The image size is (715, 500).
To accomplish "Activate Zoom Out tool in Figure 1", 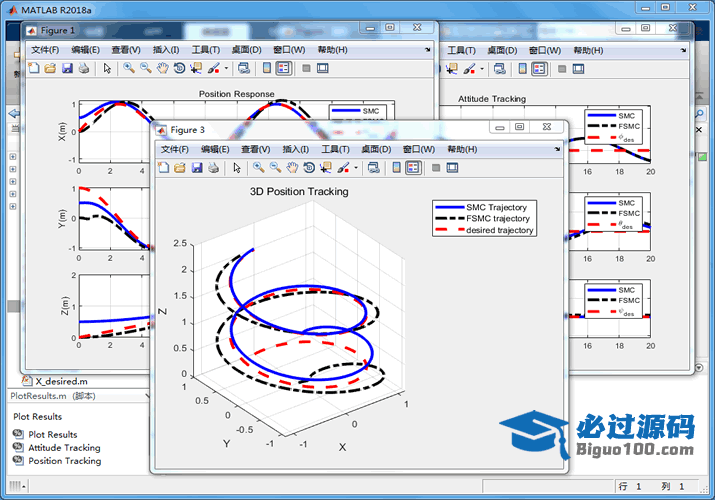I will click(x=146, y=68).
